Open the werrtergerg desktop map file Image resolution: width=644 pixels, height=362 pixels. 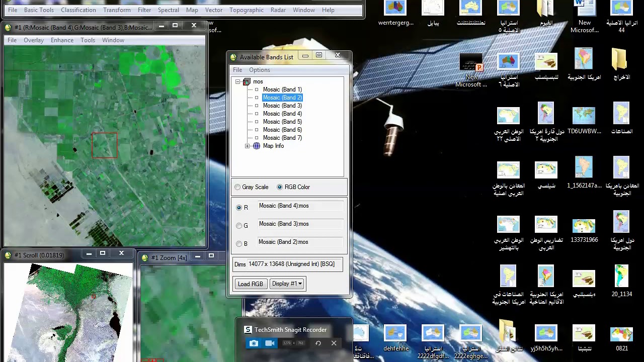pos(395,8)
